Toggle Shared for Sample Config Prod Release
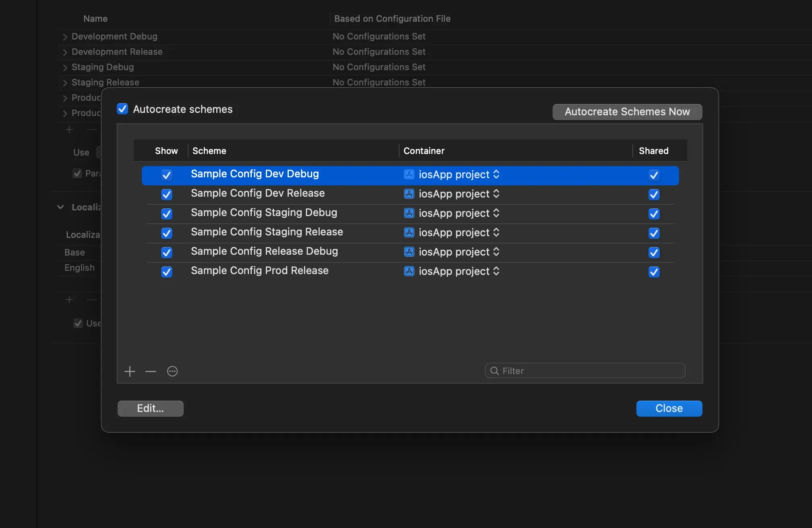Image resolution: width=812 pixels, height=528 pixels. point(654,272)
